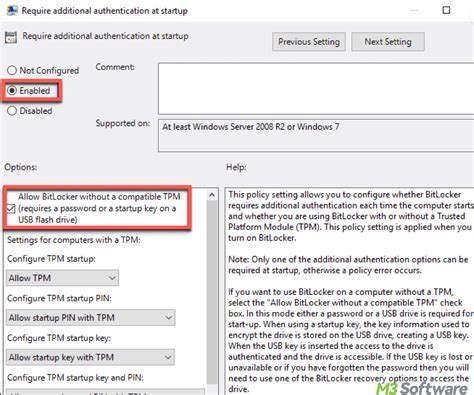Click the policy setting icon beside heading
474x395 pixels.
(11, 37)
